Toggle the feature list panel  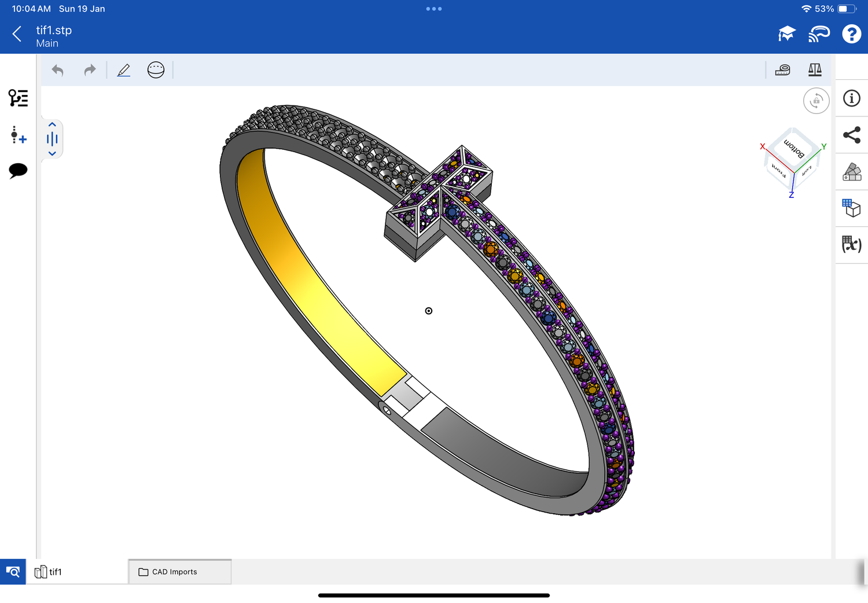[18, 98]
